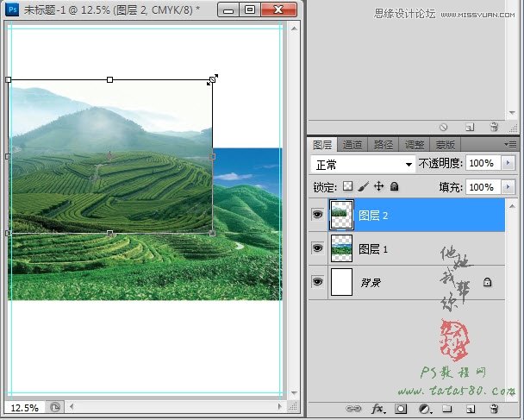Screen dimensions: 524x420
Task: Lock all layer attributes
Action: click(395, 186)
